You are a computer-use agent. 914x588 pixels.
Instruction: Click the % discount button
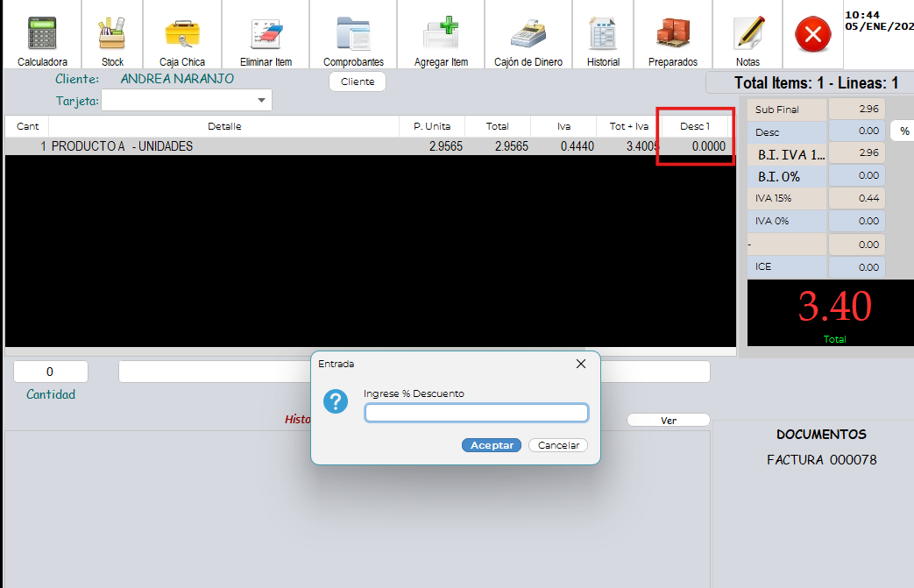click(903, 131)
